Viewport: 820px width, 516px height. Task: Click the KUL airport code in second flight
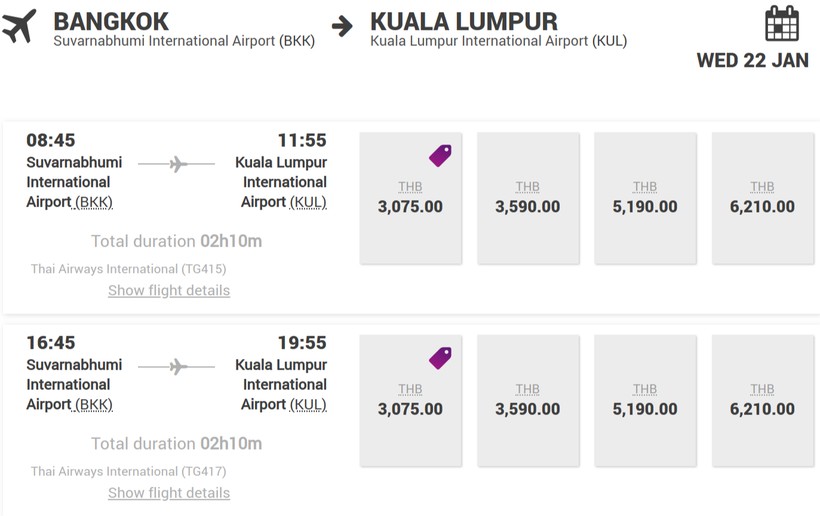coord(308,404)
